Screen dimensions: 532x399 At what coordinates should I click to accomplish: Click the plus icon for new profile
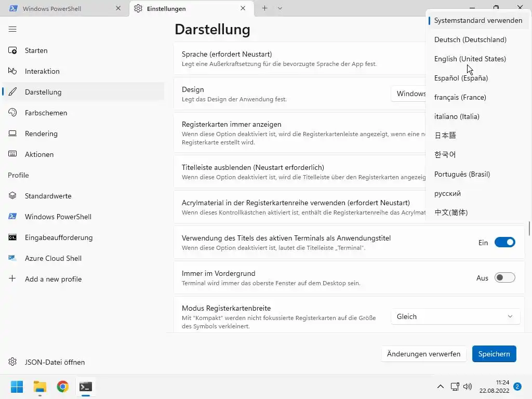tap(12, 279)
